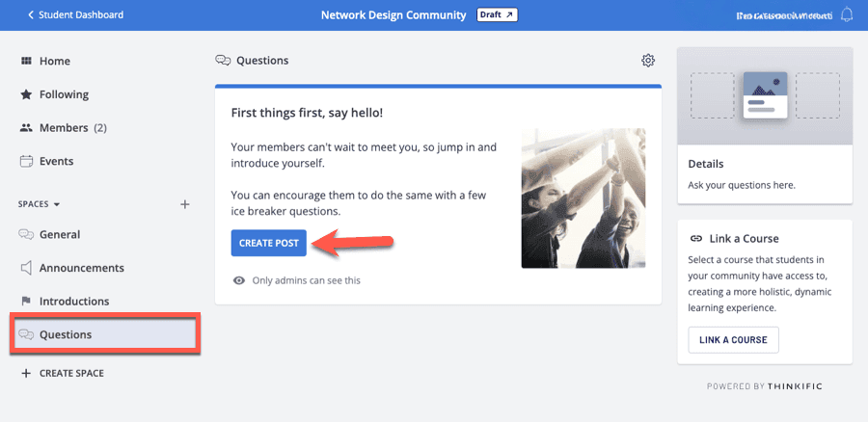Screen dimensions: 868x422
Task: Click the Events calendar icon
Action: click(x=26, y=161)
